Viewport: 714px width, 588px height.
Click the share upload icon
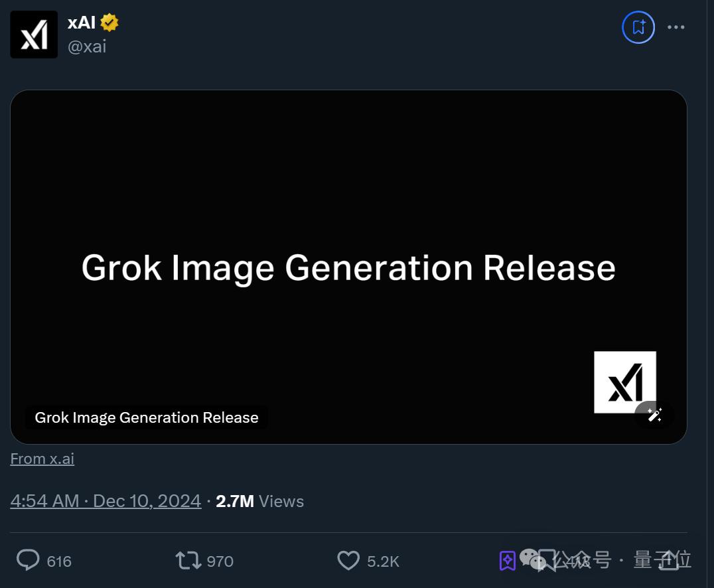[668, 561]
